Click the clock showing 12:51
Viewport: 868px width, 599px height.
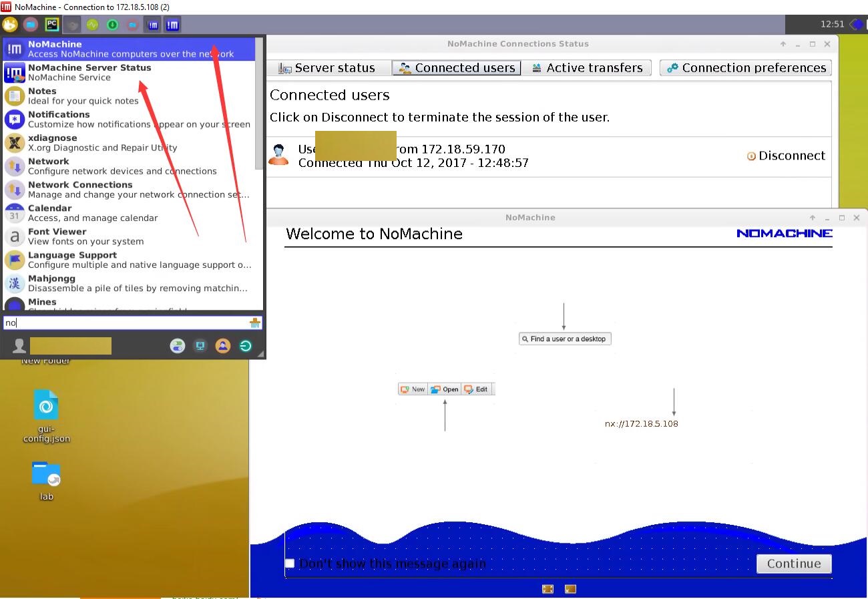[x=833, y=25]
